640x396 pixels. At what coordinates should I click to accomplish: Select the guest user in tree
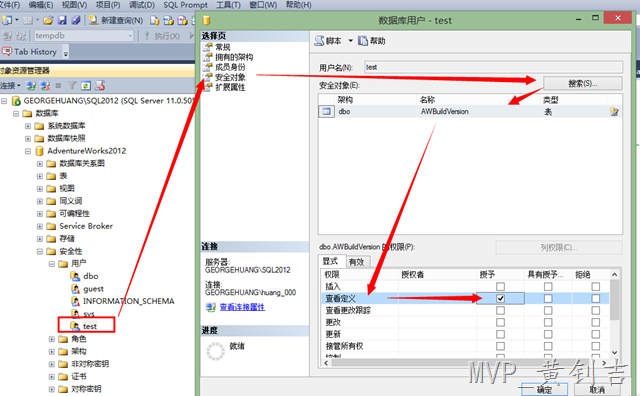[x=93, y=289]
